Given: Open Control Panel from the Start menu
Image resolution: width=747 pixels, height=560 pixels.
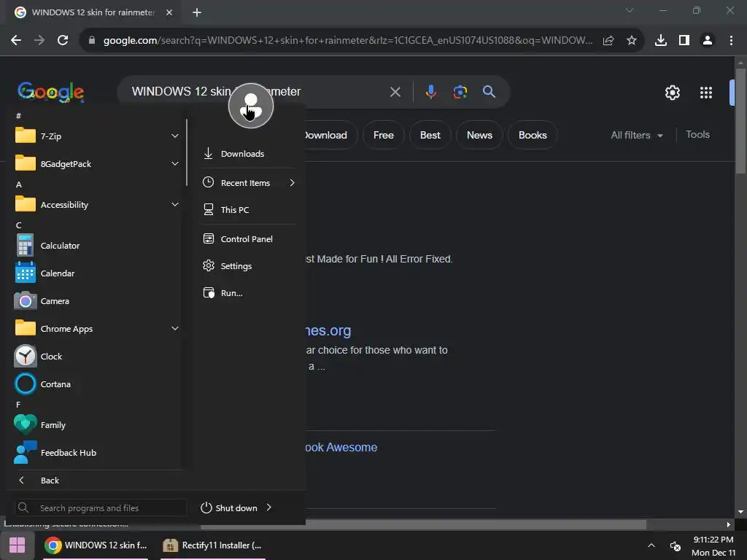Looking at the screenshot, I should (248, 239).
